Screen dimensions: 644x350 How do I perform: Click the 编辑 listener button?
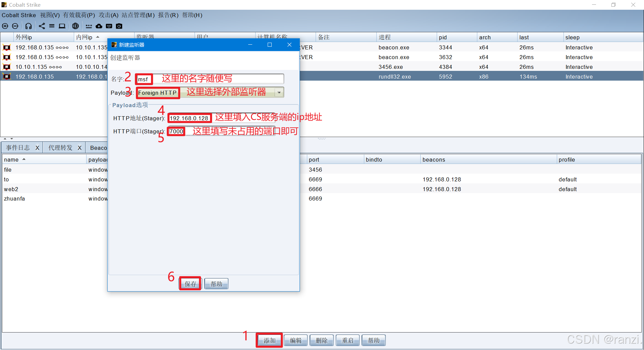coord(296,340)
